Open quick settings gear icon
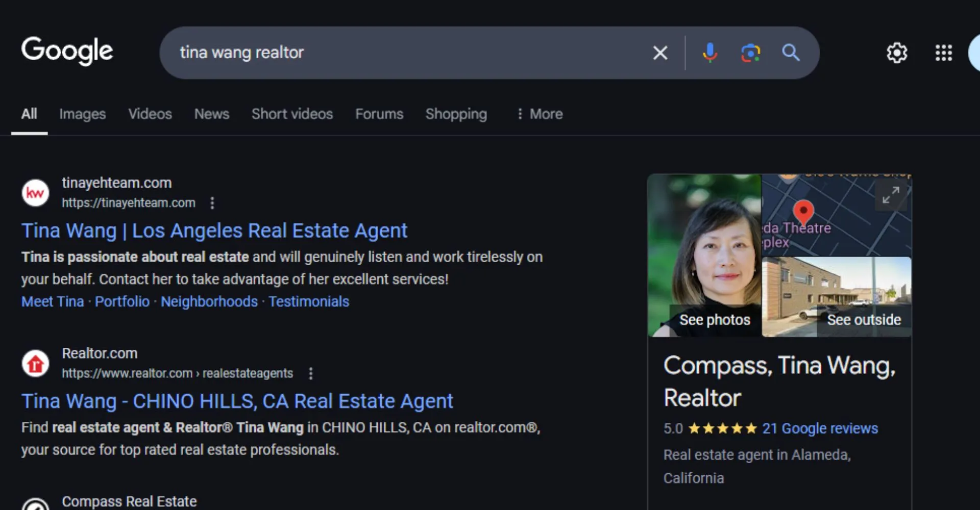This screenshot has width=980, height=510. [897, 53]
